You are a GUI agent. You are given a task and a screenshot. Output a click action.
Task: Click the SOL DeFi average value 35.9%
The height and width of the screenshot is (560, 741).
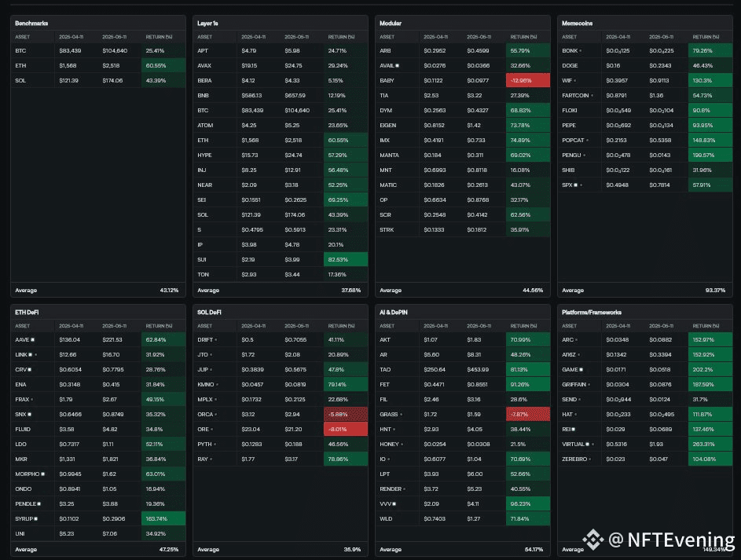(x=353, y=550)
